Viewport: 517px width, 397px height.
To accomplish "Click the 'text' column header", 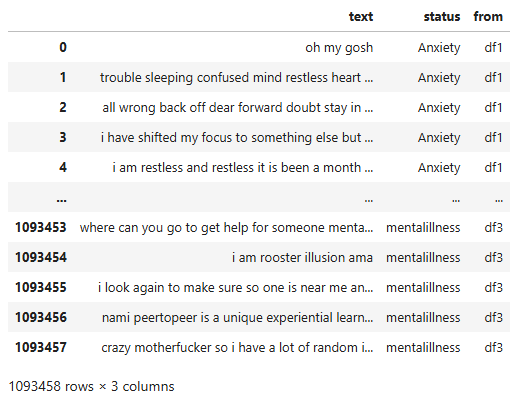I will [x=361, y=17].
